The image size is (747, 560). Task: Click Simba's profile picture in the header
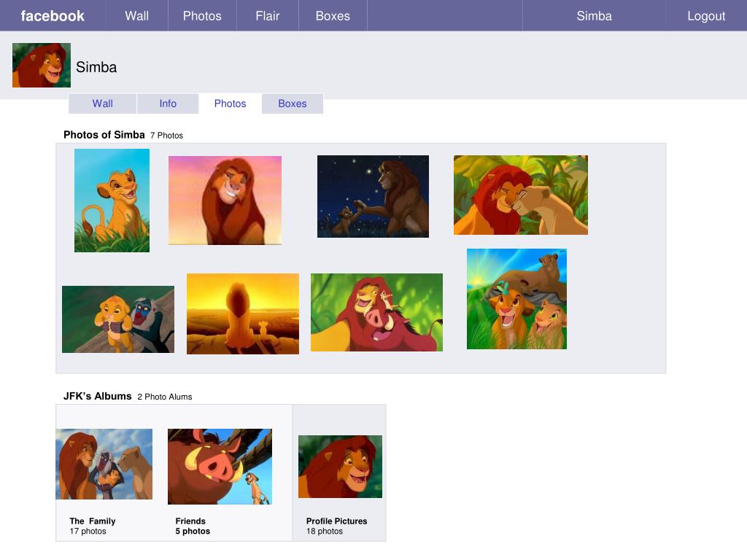42,65
